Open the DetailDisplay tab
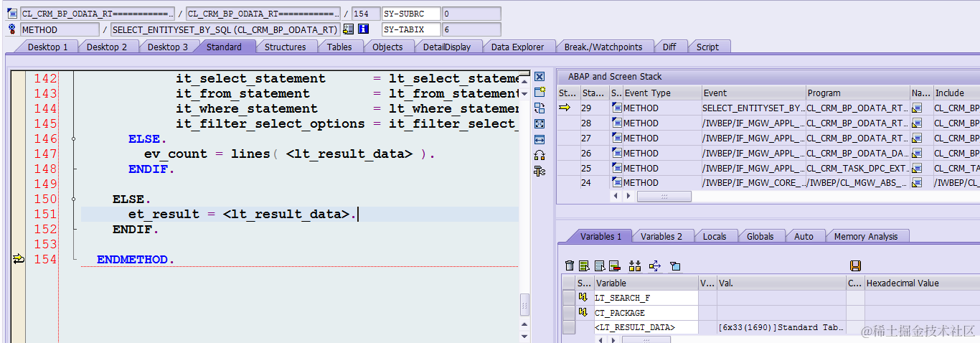The image size is (980, 343). [446, 47]
